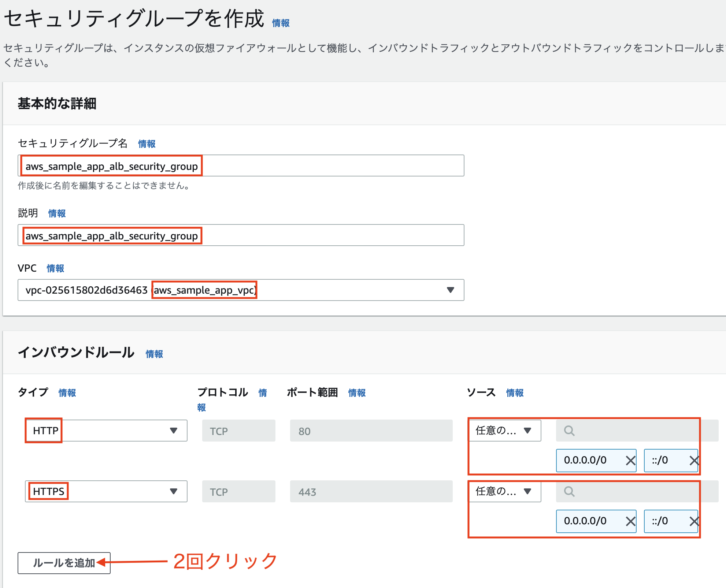This screenshot has width=726, height=588.
Task: Click search icon in HTTPS rule source field
Action: pos(569,492)
